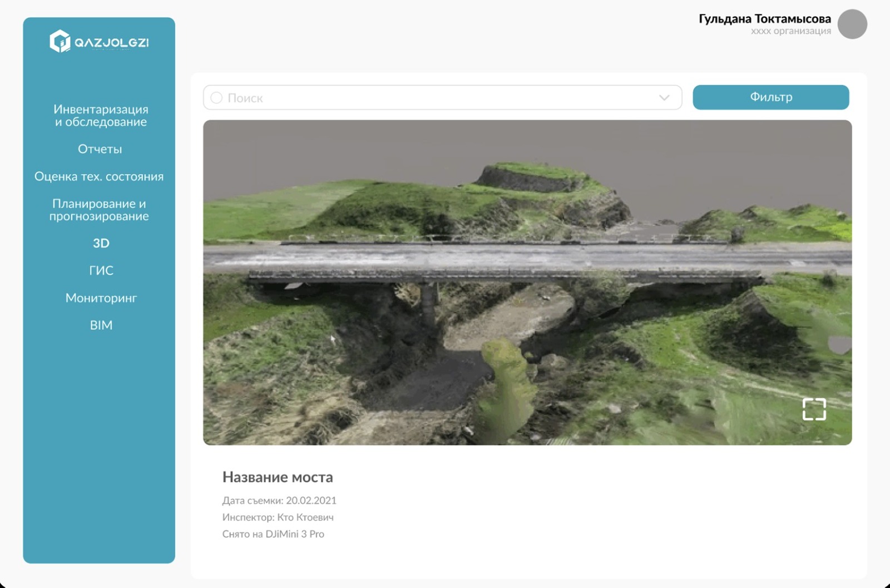Expand the 3D viewer to fullscreen
The width and height of the screenshot is (890, 588).
(814, 409)
